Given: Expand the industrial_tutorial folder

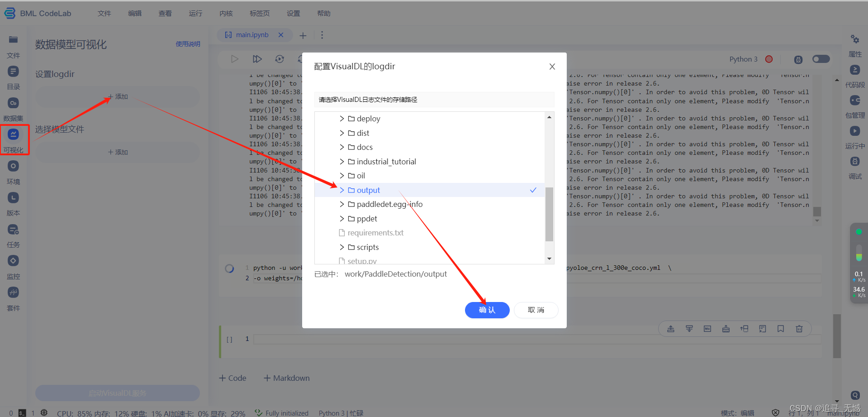Looking at the screenshot, I should [x=342, y=162].
